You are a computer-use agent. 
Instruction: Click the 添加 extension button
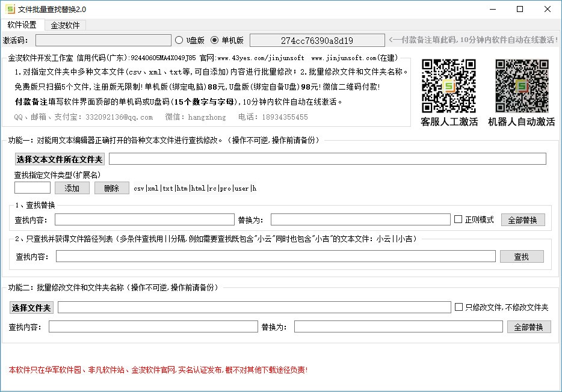pyautogui.click(x=72, y=188)
